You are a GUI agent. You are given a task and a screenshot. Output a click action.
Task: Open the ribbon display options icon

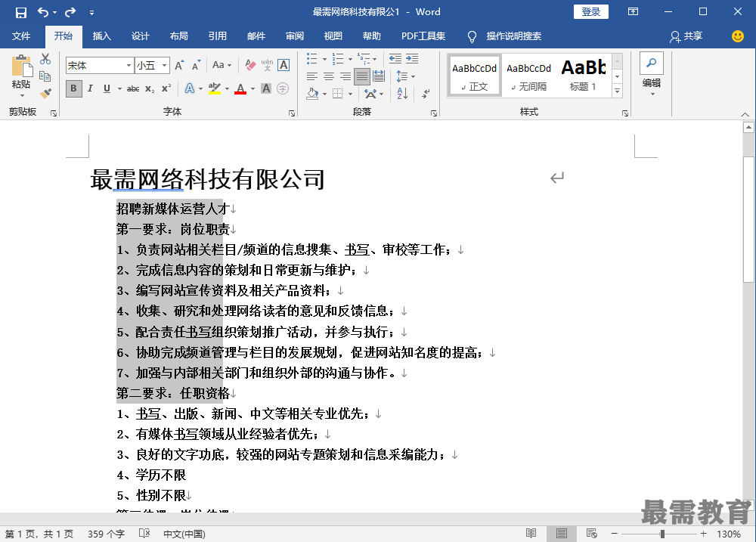pos(633,11)
